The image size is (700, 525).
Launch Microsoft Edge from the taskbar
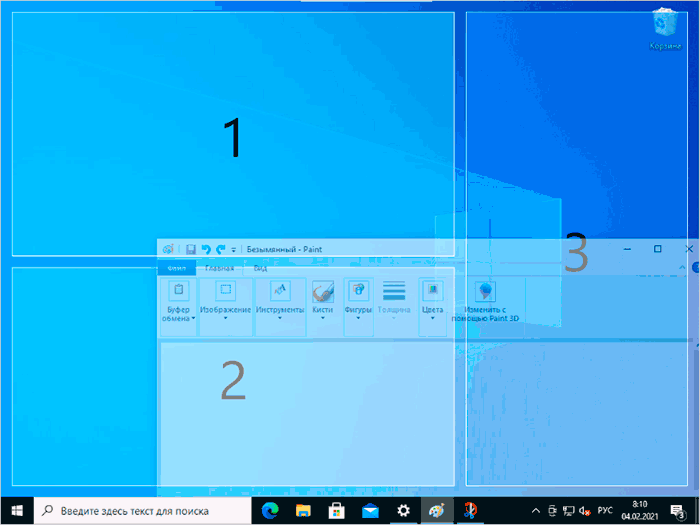click(270, 511)
